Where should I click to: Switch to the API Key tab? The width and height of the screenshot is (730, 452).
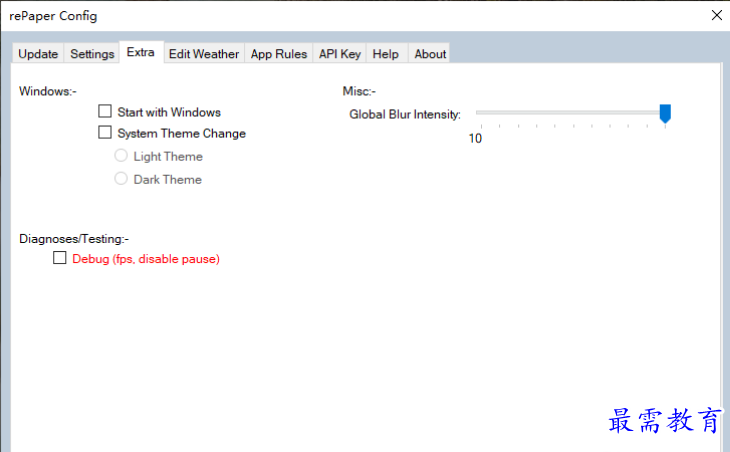pos(340,54)
